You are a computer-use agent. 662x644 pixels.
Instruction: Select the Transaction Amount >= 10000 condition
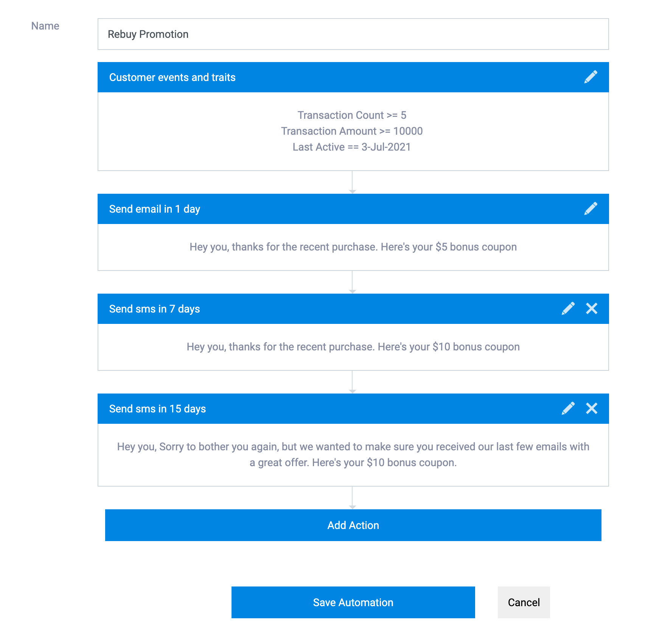pos(352,131)
